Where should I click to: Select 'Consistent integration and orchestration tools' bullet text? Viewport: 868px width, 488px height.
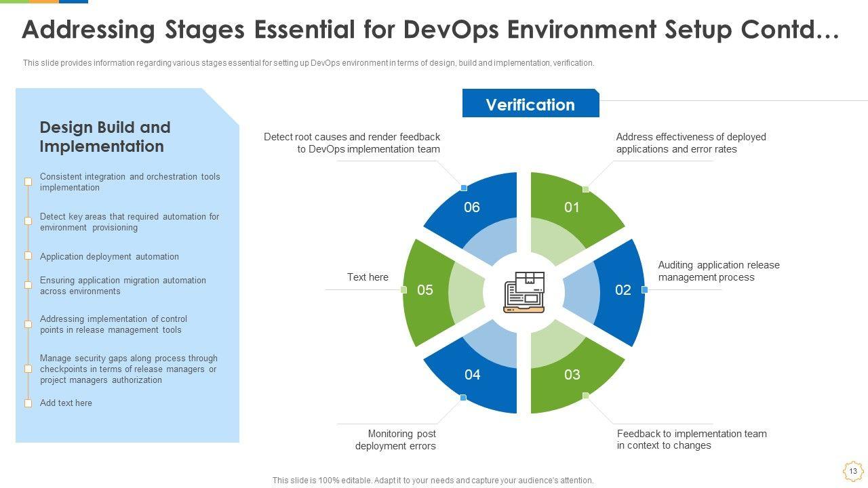point(130,182)
